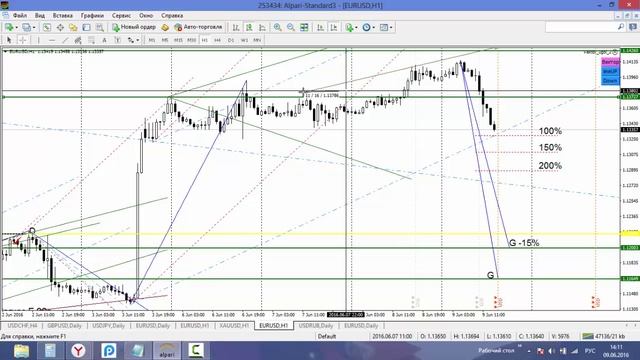Select the equidistant channel tool
Viewport: 640px width, 360px height.
78,40
